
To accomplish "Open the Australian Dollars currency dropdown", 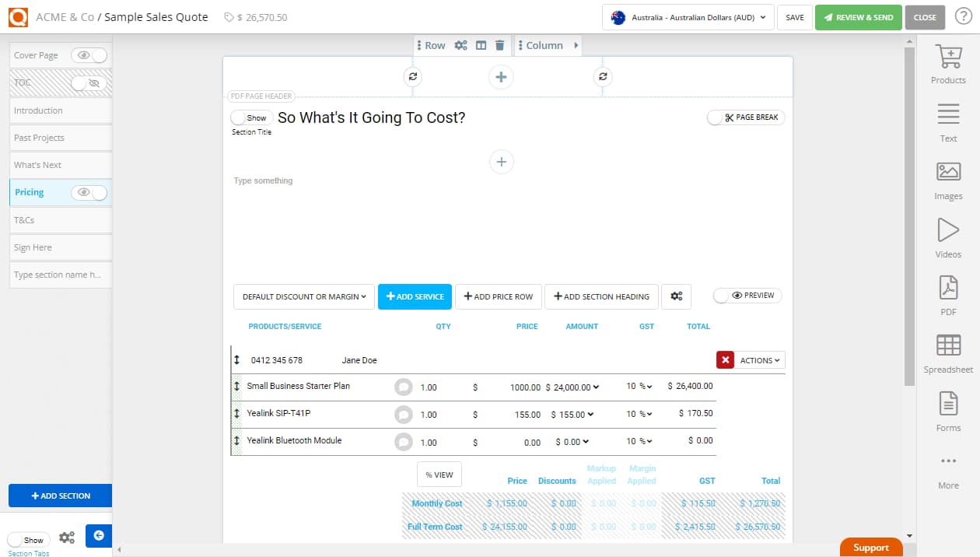I will tap(687, 16).
